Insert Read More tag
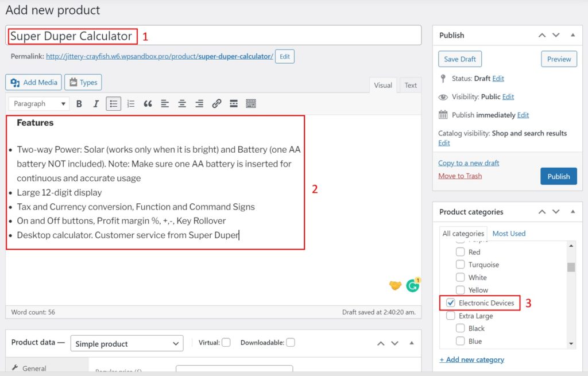The image size is (588, 376). pos(234,104)
